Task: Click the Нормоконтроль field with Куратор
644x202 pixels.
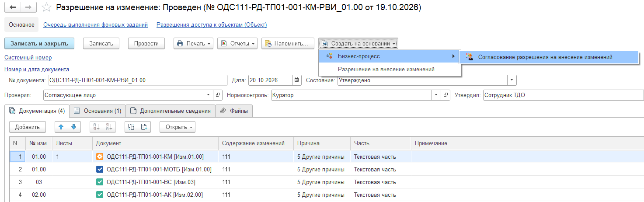Action: tap(352, 95)
